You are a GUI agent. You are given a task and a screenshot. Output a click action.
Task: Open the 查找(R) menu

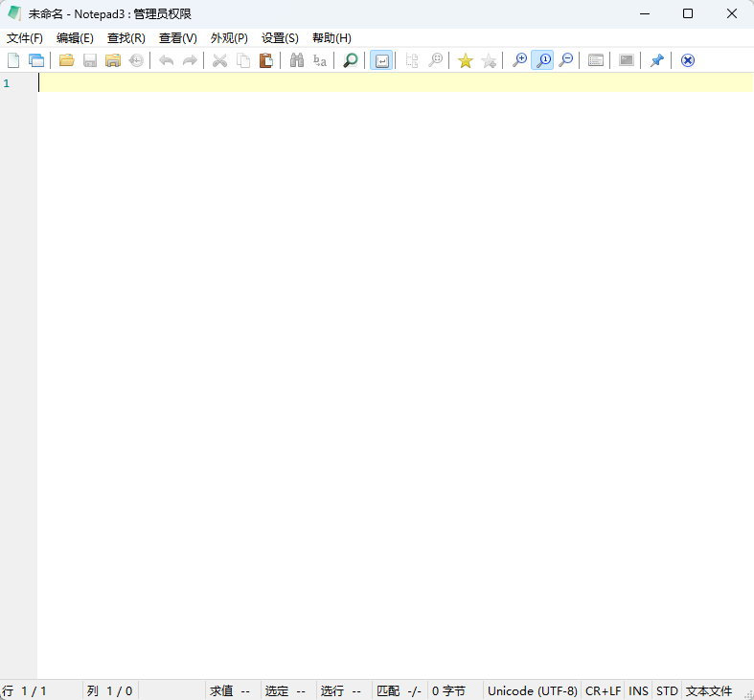[126, 38]
